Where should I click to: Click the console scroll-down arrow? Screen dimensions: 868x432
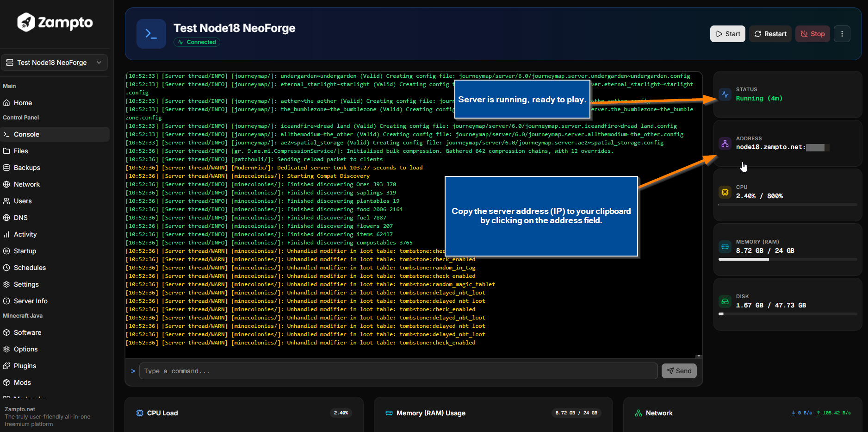(699, 357)
